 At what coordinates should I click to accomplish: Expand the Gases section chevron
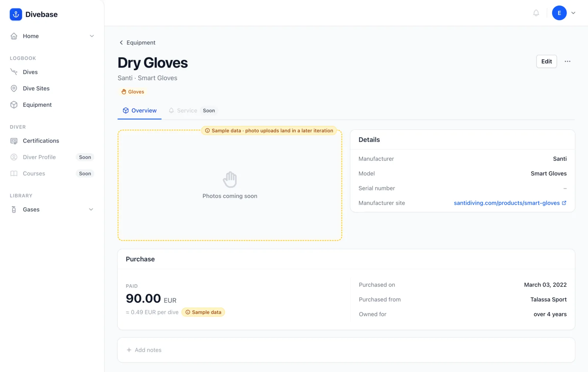click(x=91, y=209)
